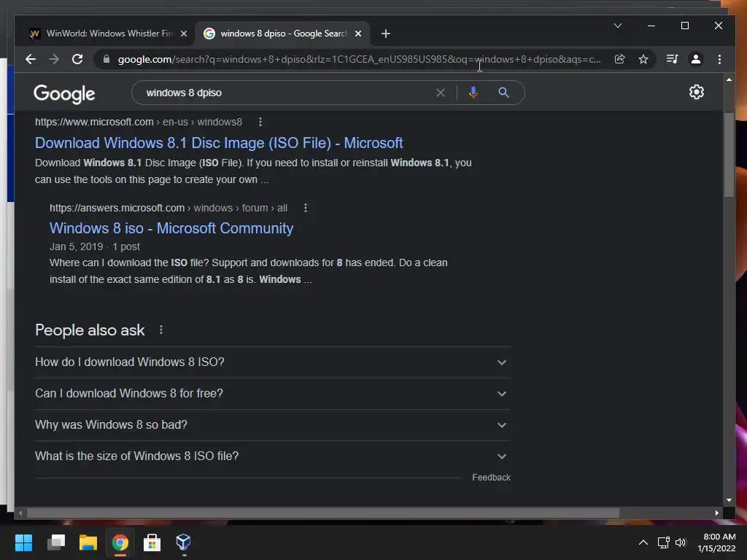Open the network status tray icon
This screenshot has height=560, width=747.
coord(664,542)
